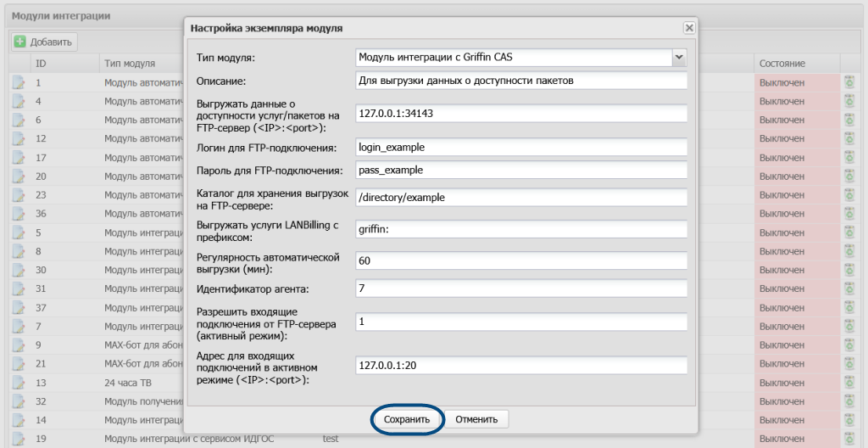
Task: Click the edit icon for row ID 12
Action: coord(19,138)
